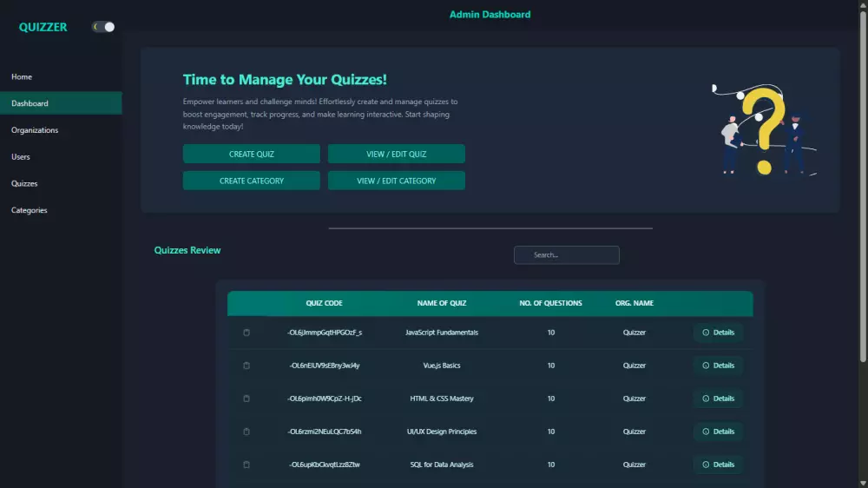Click the JavaScript Fundamentals quiz name

pos(442,333)
